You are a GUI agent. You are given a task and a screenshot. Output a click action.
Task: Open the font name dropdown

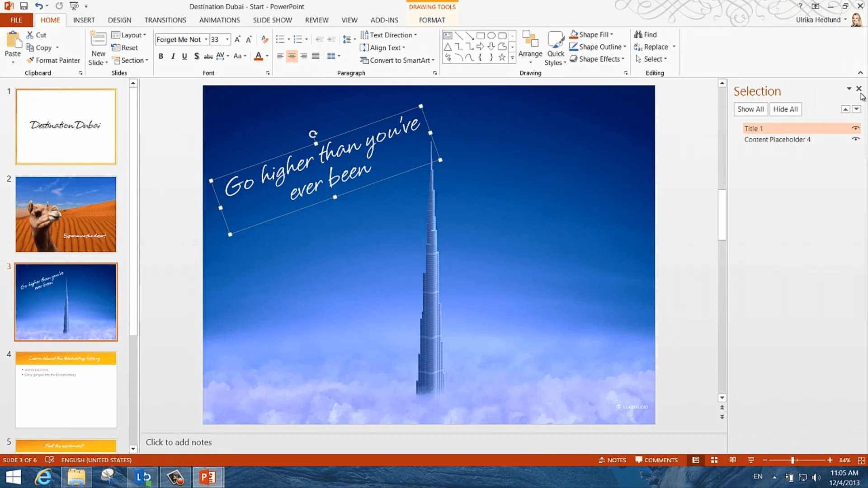pyautogui.click(x=206, y=40)
